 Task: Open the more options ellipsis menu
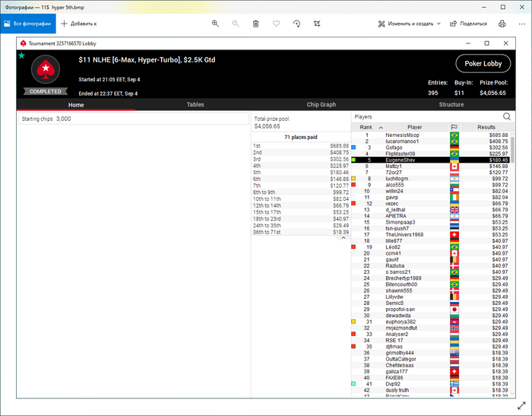click(x=522, y=24)
